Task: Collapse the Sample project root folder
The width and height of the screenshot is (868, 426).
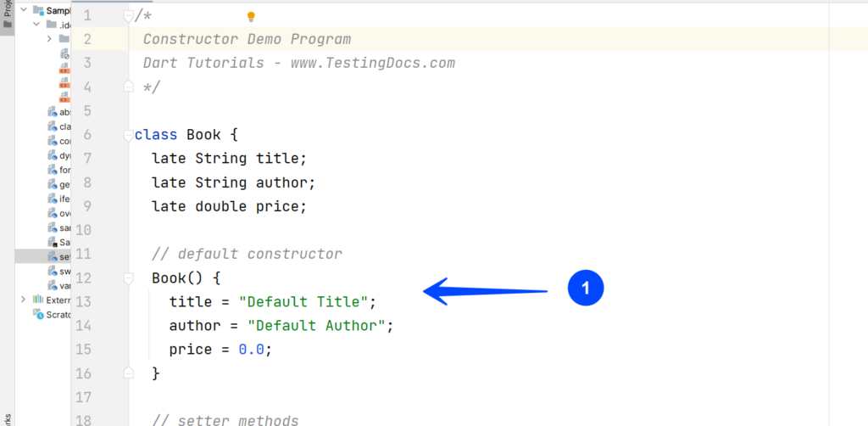Action: 23,11
